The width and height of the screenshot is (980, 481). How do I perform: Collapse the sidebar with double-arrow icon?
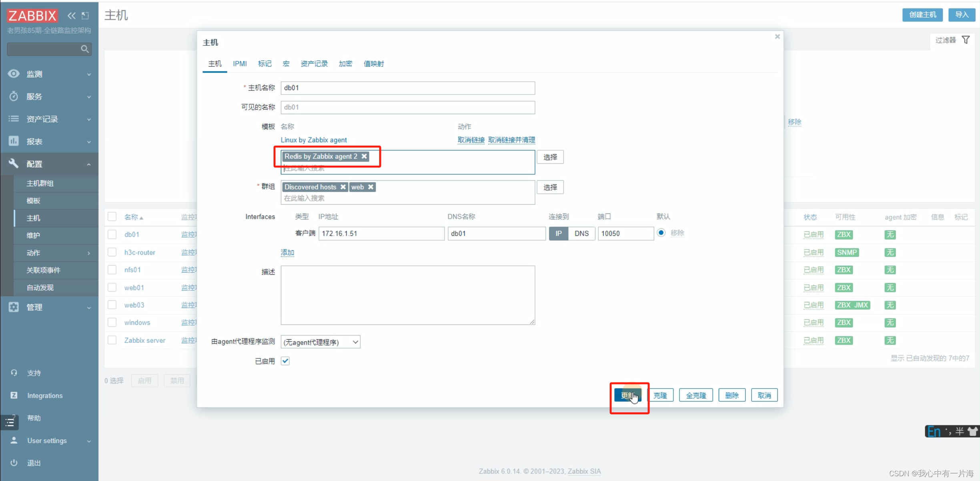[72, 16]
